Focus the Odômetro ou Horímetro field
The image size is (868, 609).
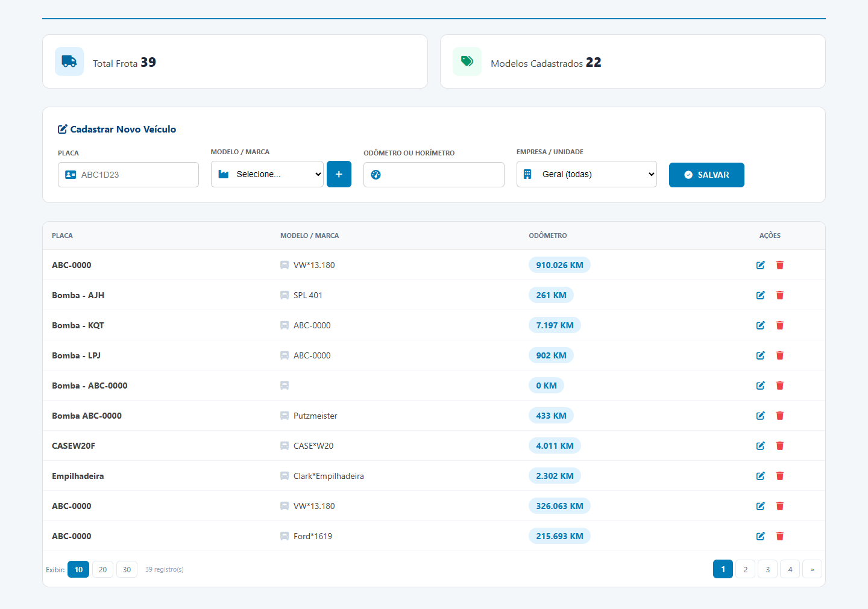(x=434, y=175)
